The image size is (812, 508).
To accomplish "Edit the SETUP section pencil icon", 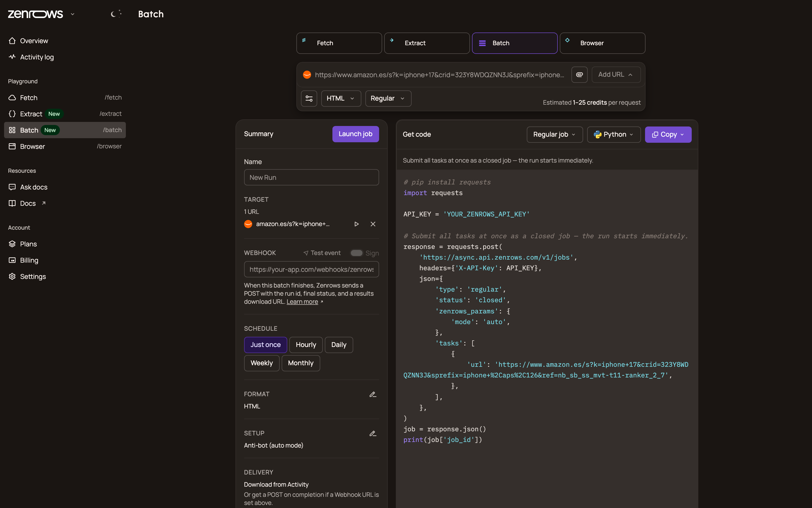I will (373, 433).
